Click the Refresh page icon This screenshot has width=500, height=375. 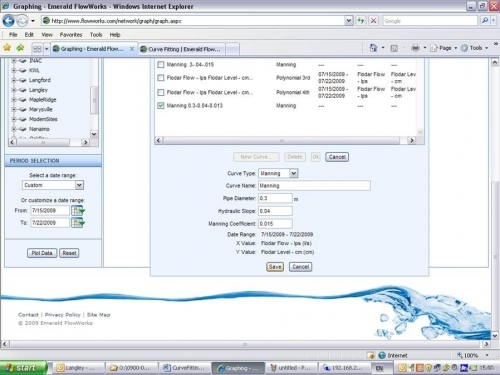coord(361,21)
